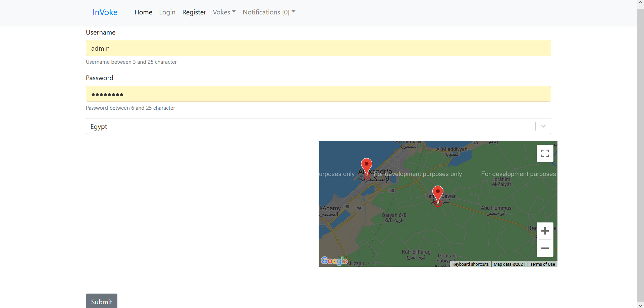The image size is (644, 308).
Task: Click the Qaryah 6/8 map label
Action: pyautogui.click(x=394, y=217)
